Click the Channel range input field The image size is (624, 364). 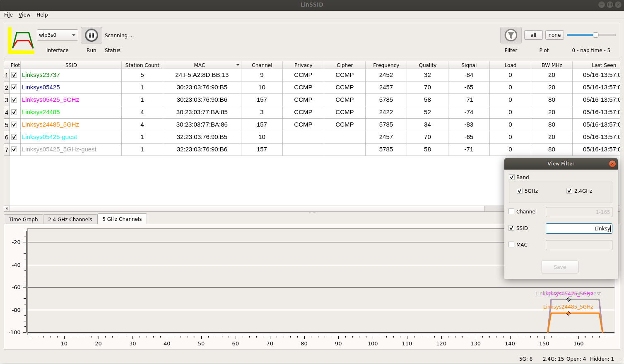(579, 212)
